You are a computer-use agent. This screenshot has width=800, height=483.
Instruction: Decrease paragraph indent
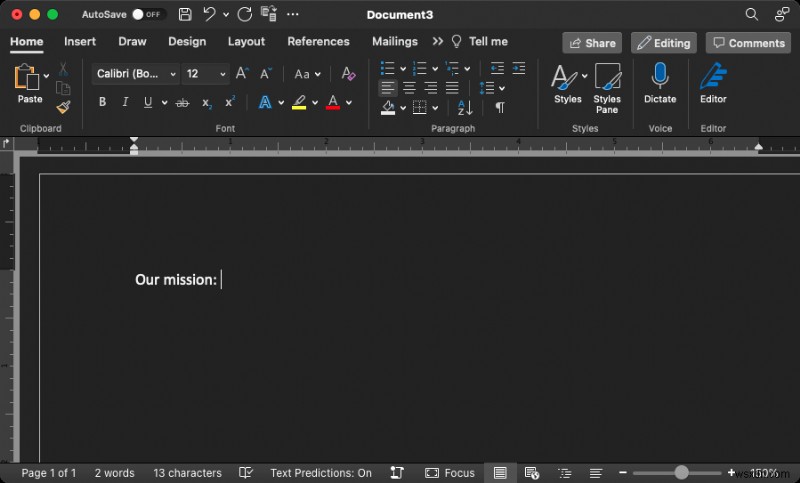point(497,68)
